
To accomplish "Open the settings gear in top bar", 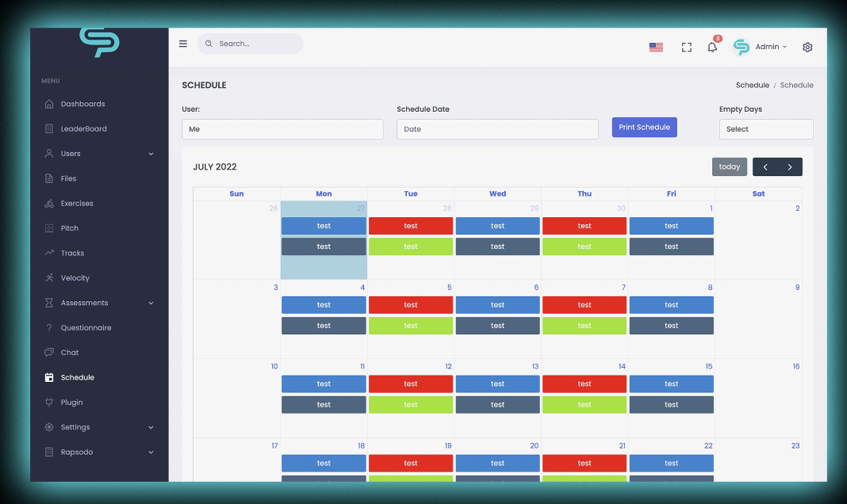I will click(807, 47).
